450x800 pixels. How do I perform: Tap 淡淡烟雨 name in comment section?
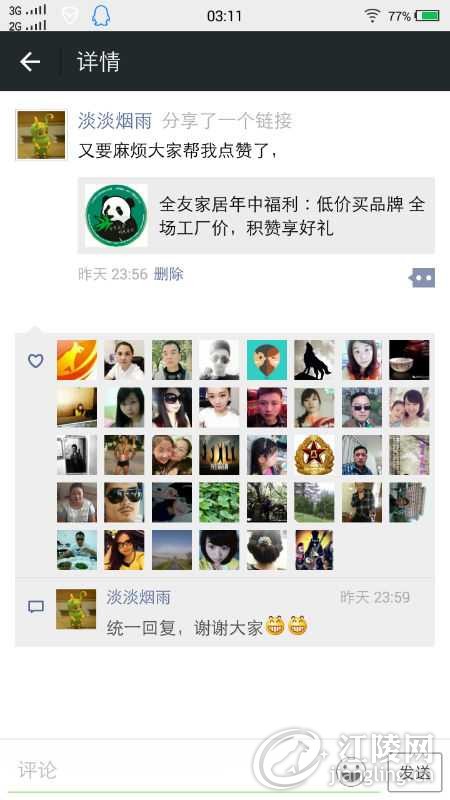(138, 597)
